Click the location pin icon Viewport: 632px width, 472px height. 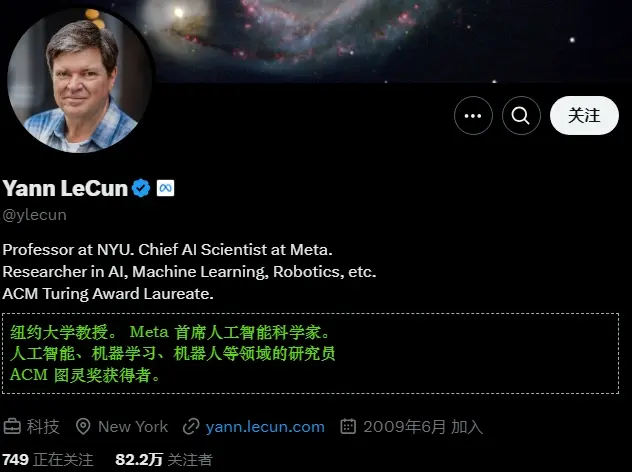click(83, 426)
